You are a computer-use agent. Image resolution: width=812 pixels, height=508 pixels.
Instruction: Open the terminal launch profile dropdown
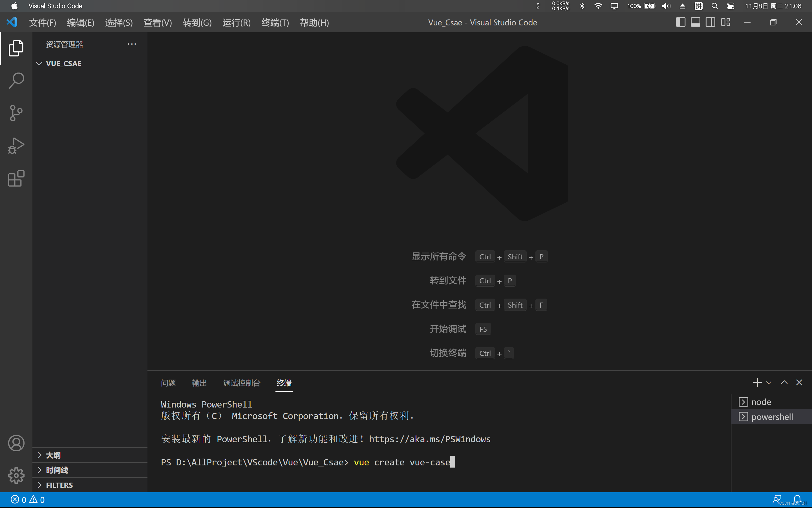pos(769,383)
